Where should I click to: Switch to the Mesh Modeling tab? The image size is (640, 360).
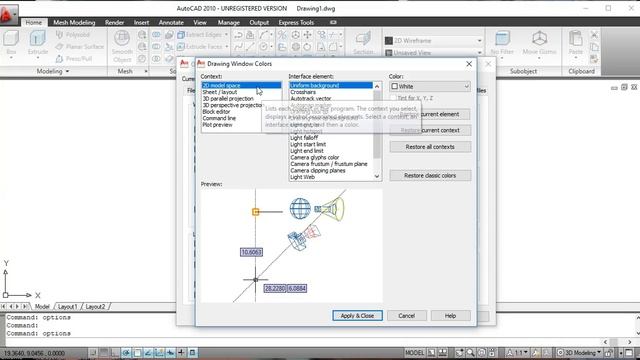coord(74,22)
